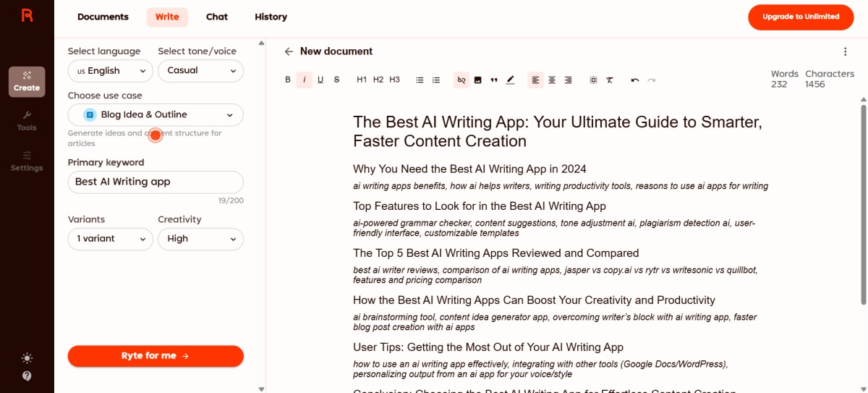Open the Blog Idea & Outline use case dropdown
The image size is (868, 393).
[156, 115]
